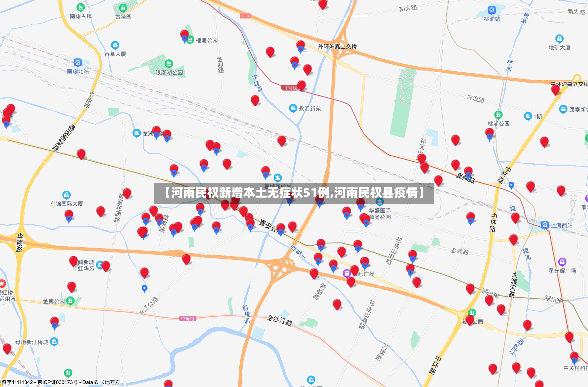This screenshot has width=588, height=387.
Task: Select the 地矿大厦 building icon
Action: point(559,39)
